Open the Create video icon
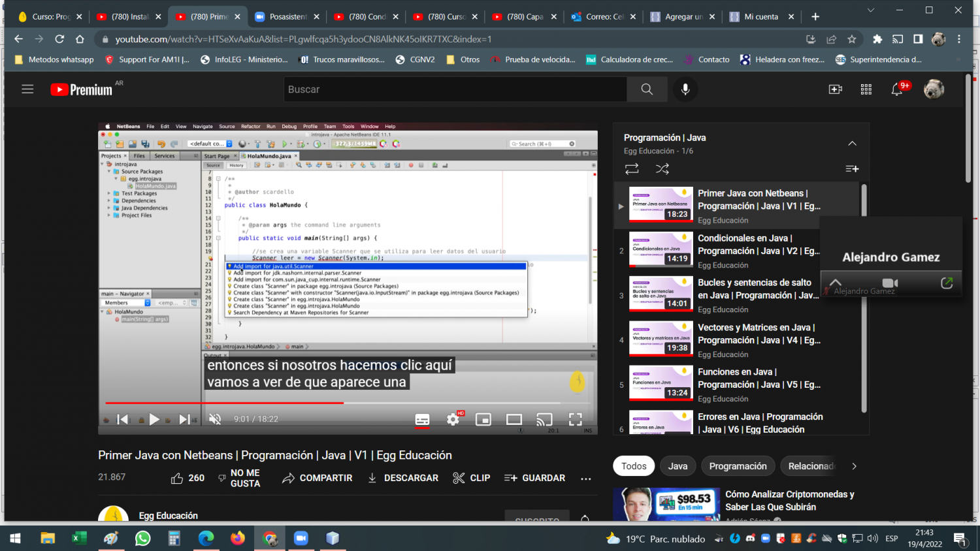This screenshot has height=551, width=980. pyautogui.click(x=836, y=89)
